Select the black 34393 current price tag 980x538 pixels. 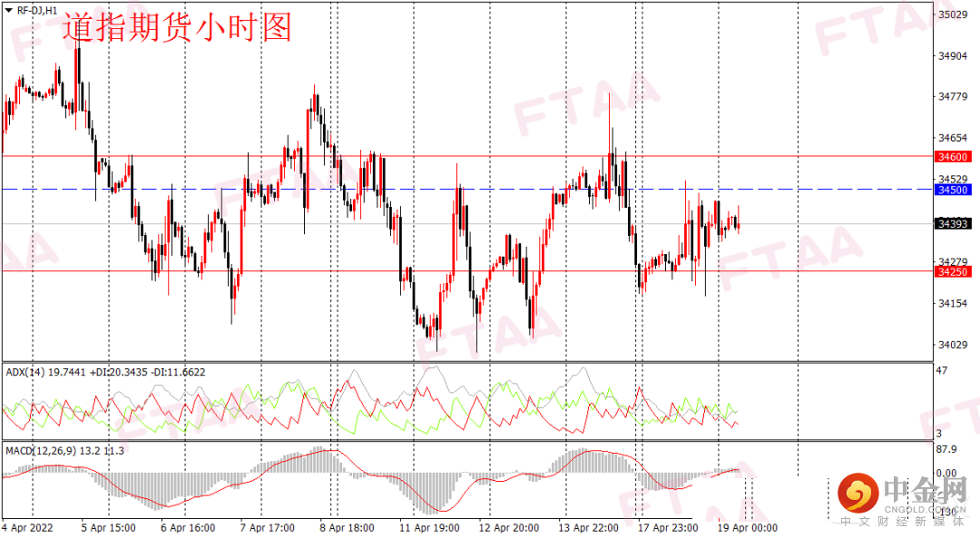pyautogui.click(x=953, y=225)
